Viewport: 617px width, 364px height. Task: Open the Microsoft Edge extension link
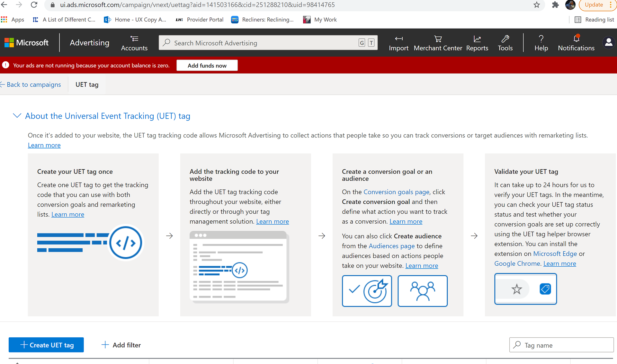tap(555, 253)
